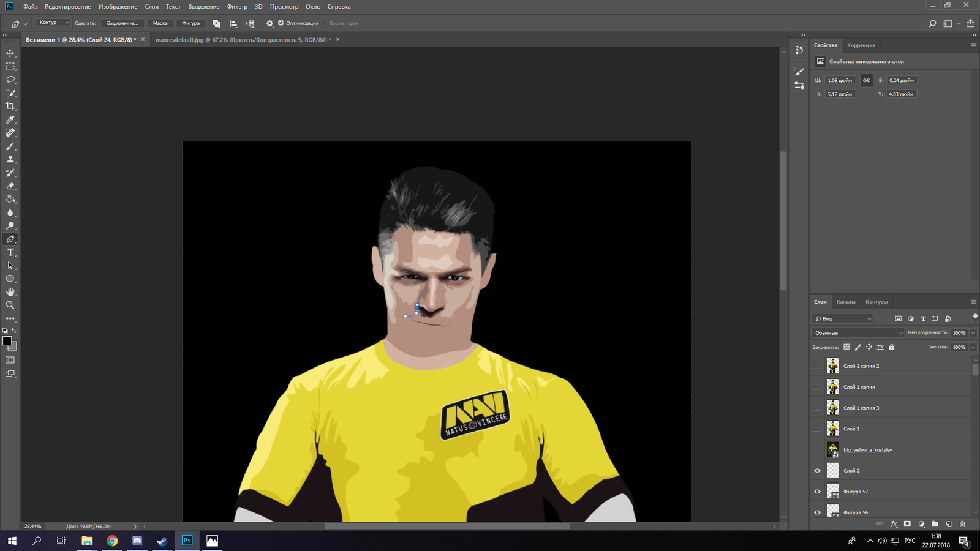Switch to maxresdefault.jpg document tab

tap(243, 40)
